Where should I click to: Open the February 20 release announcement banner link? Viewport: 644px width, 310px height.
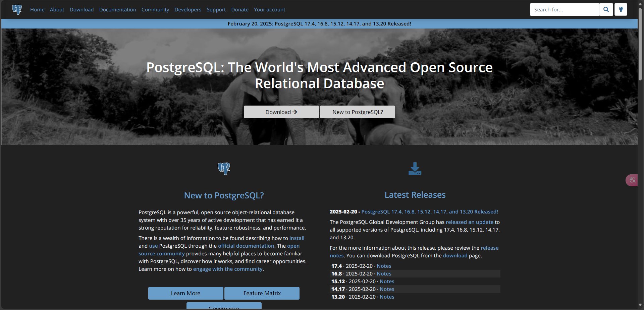343,24
